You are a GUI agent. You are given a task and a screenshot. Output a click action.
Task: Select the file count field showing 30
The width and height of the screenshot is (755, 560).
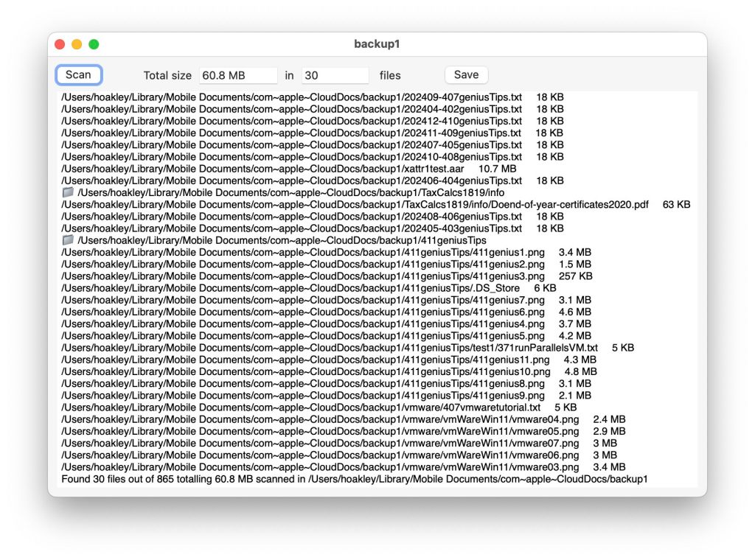(335, 75)
